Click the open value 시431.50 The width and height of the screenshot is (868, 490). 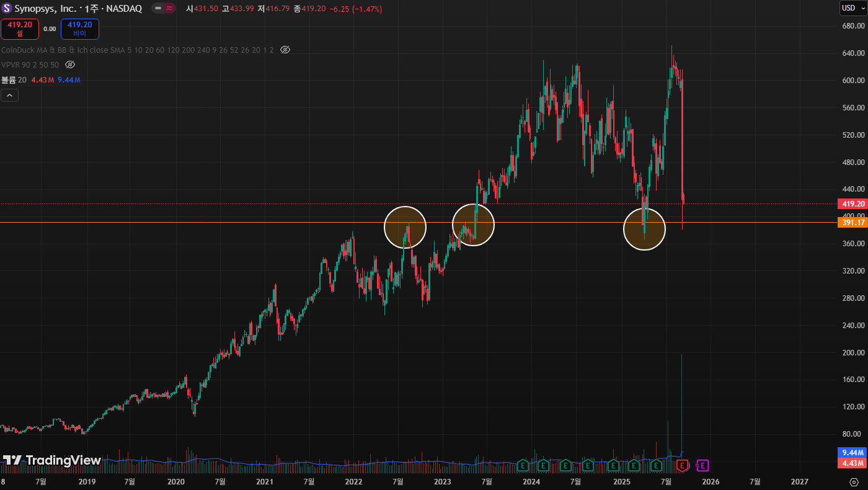tap(202, 9)
